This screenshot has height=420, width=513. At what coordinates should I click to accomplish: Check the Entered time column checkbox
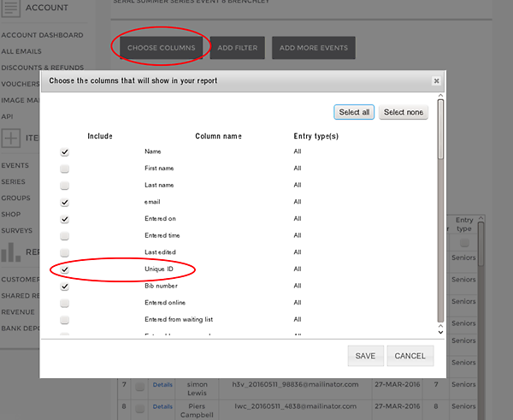point(65,236)
